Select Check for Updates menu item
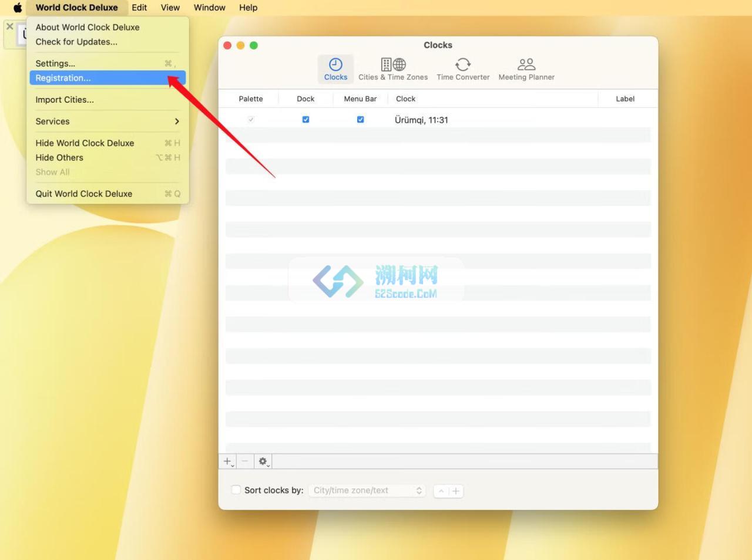 tap(108, 42)
